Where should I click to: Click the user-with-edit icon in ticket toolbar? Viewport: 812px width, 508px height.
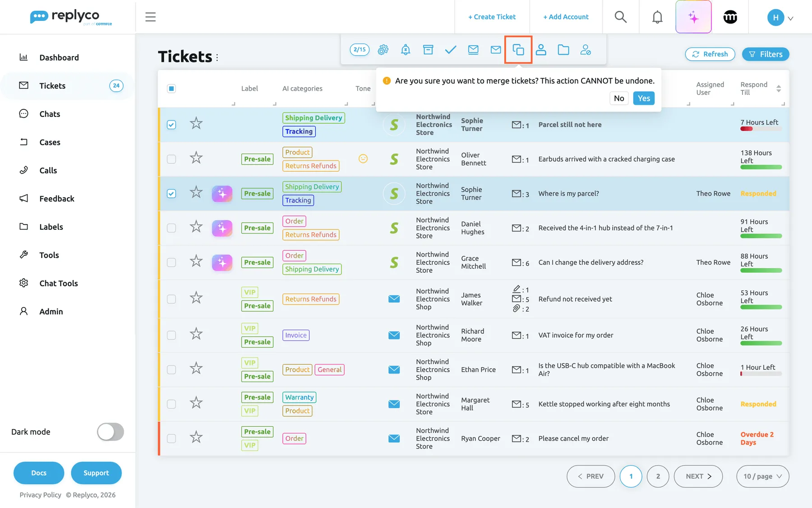586,50
